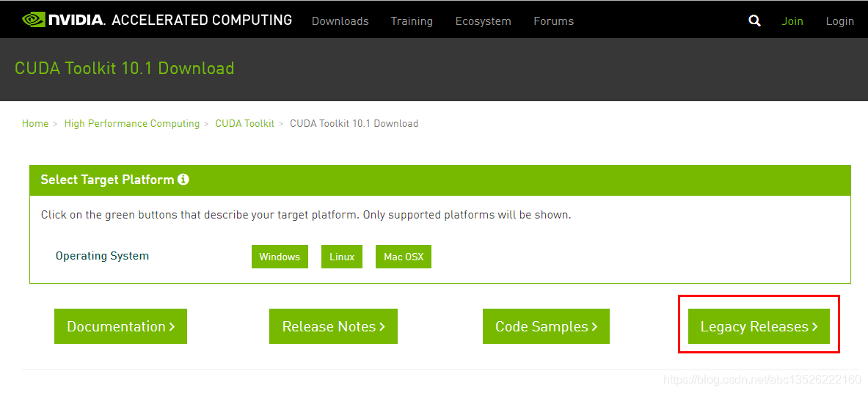Select Mac OSX operating system
This screenshot has width=868, height=393.
point(403,257)
